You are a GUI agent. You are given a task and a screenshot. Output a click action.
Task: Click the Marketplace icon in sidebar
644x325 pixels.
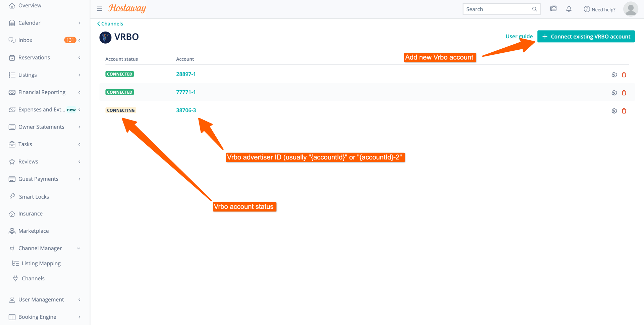12,231
